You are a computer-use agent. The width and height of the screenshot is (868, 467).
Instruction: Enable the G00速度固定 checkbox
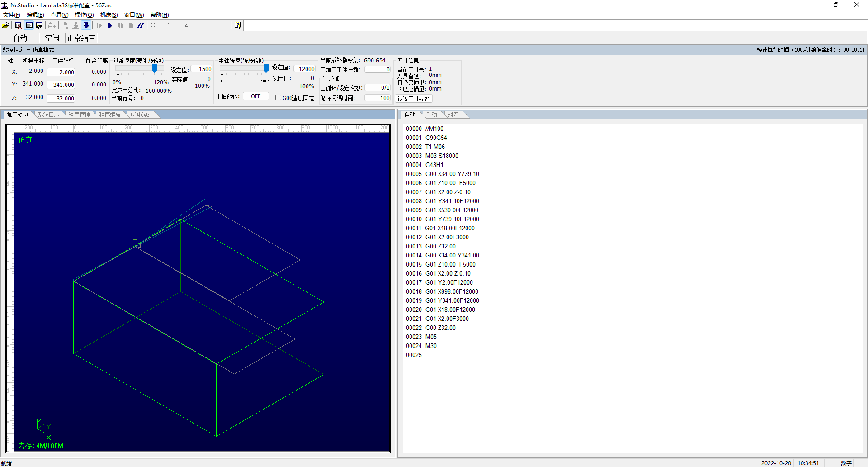pos(278,98)
